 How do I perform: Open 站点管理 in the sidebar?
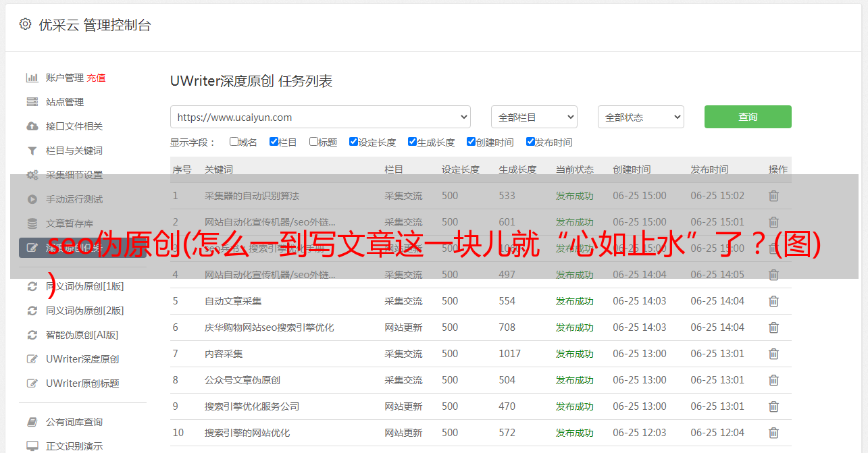coord(65,102)
